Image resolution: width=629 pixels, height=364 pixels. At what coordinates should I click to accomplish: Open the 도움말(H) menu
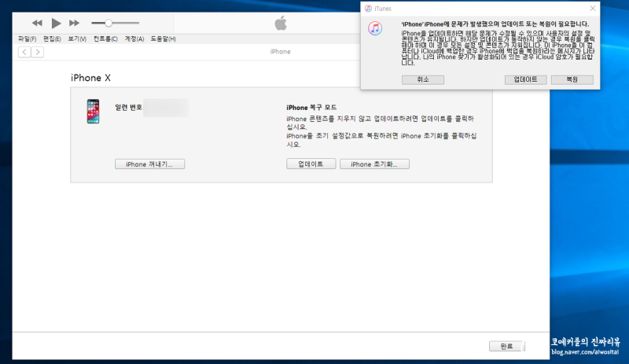click(x=164, y=39)
